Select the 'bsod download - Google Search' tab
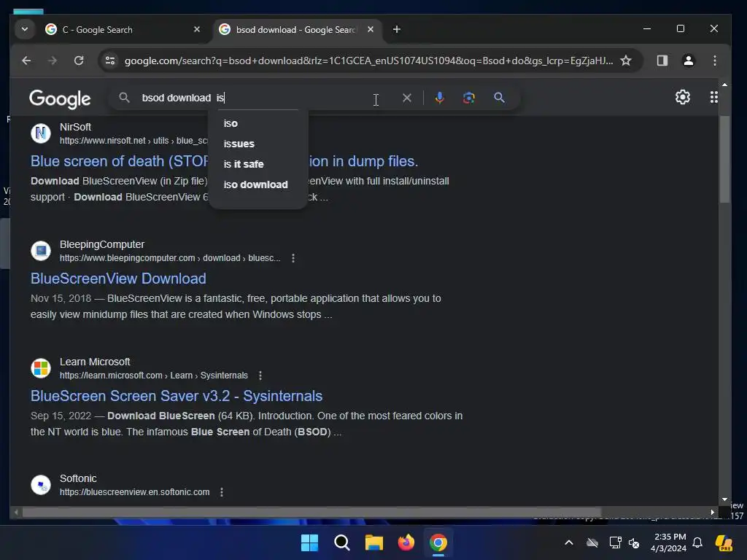Screen dimensions: 747x560 (x=295, y=29)
